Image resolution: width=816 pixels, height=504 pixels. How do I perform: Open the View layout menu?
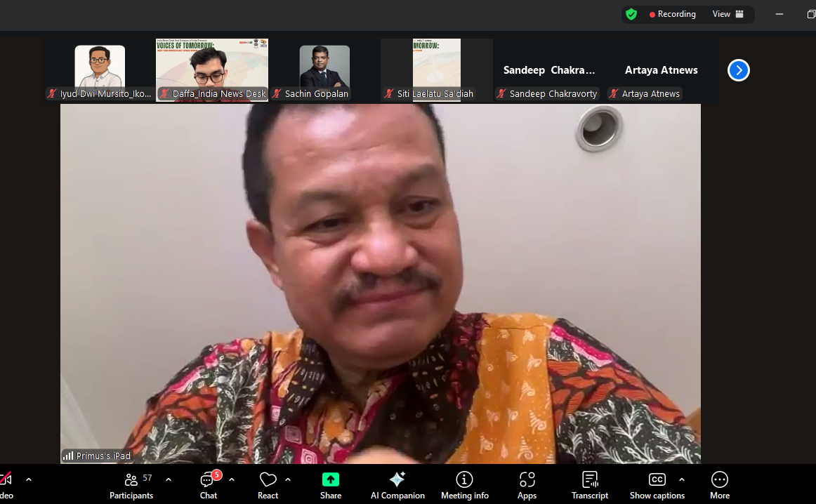pyautogui.click(x=728, y=14)
